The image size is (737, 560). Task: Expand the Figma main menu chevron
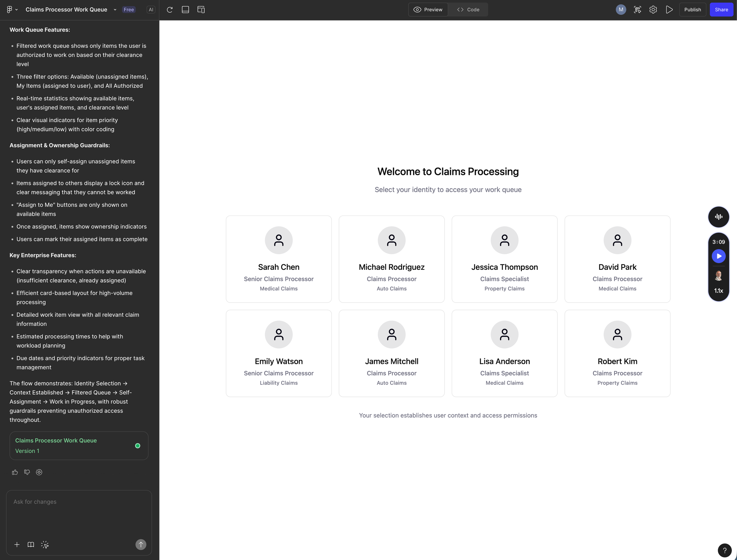click(16, 10)
